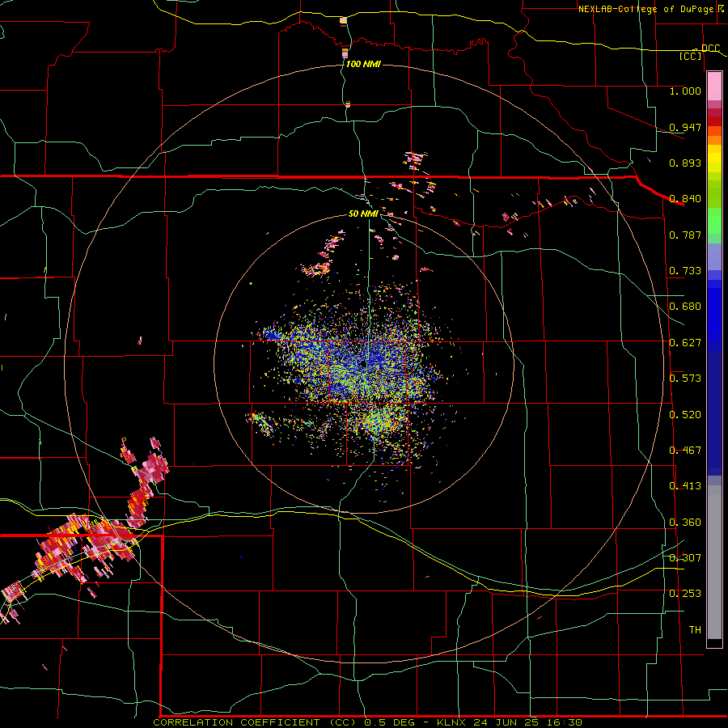Screen dimensions: 728x728
Task: Select the 0.360 scale value
Action: point(685,523)
